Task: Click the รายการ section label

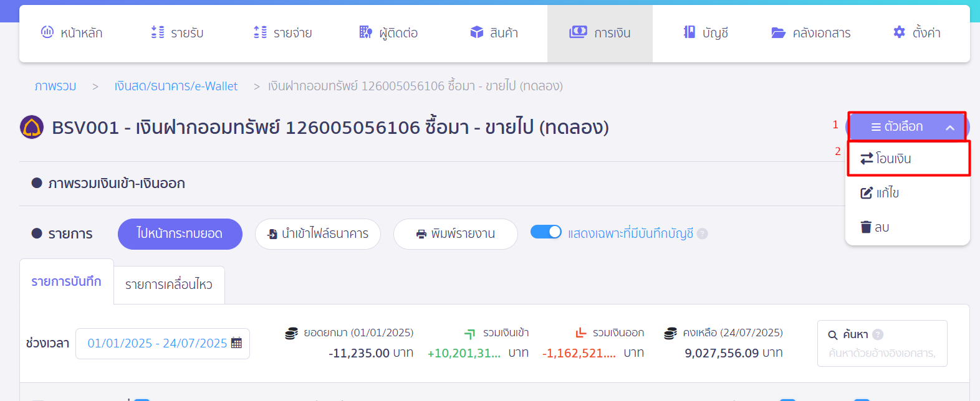Action: tap(70, 234)
